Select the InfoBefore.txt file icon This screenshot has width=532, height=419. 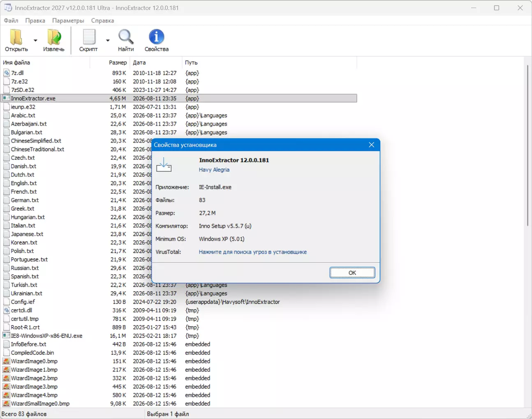tap(7, 344)
